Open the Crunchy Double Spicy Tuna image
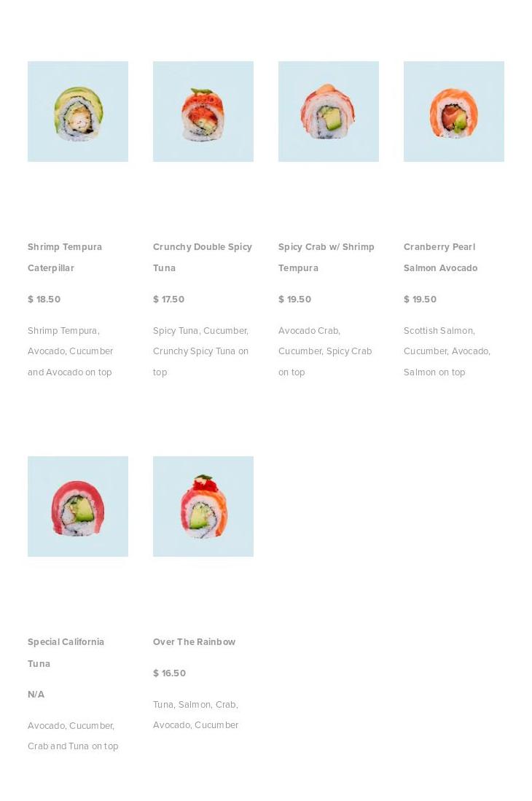Image resolution: width=532 pixels, height=801 pixels. point(203,112)
